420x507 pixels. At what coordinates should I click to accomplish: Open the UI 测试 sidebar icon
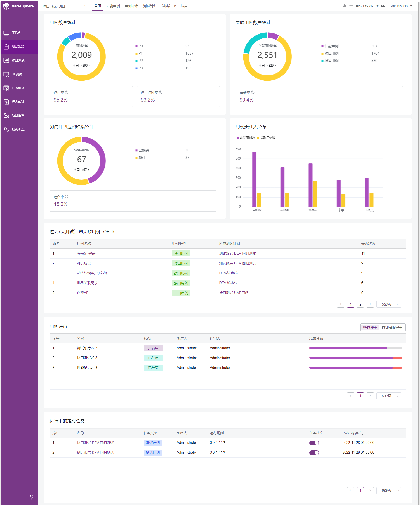click(6, 74)
